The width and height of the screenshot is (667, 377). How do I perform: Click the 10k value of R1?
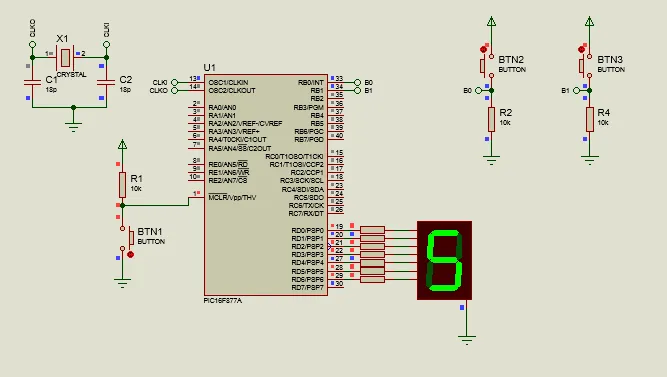tap(136, 188)
